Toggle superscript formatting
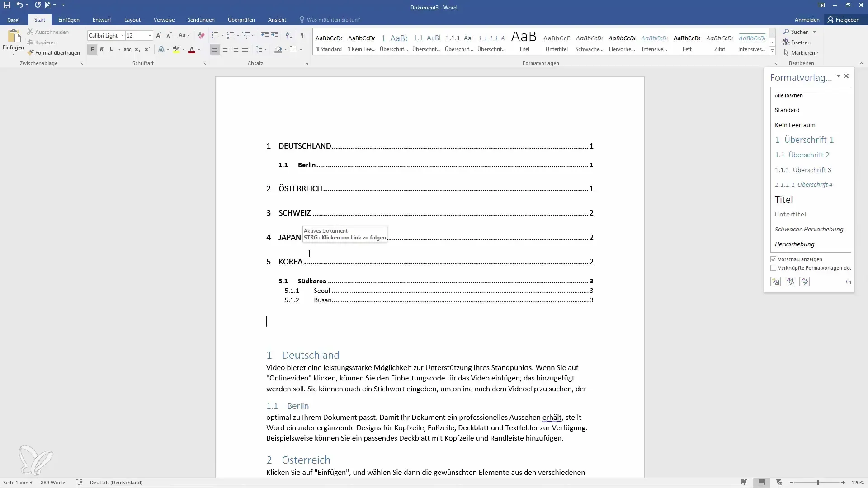 click(147, 49)
